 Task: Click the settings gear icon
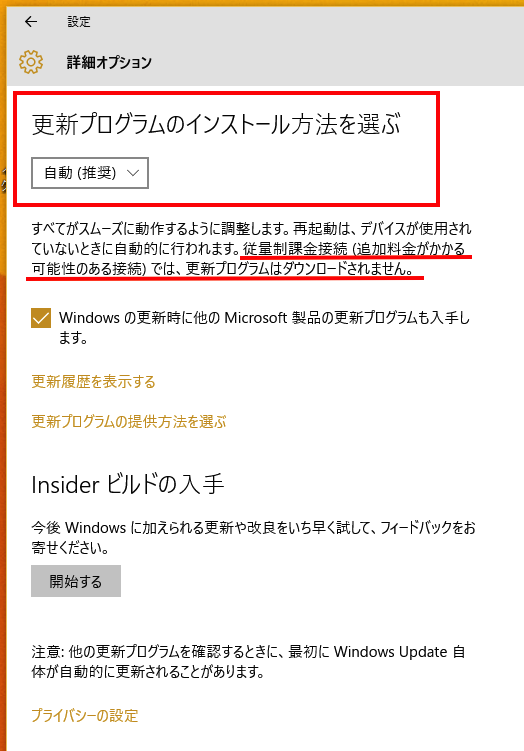31,62
